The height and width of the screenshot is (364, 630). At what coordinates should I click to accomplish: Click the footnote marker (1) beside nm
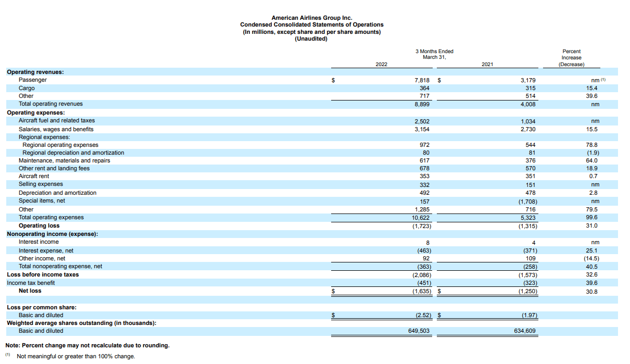point(602,79)
